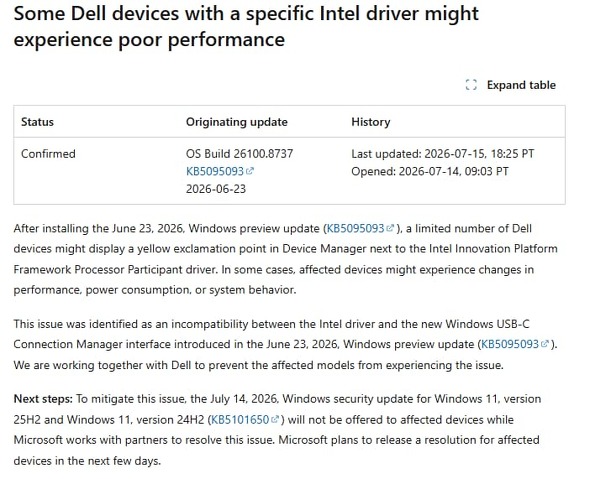The image size is (590, 479).
Task: Click external-link icon next to KB5101650
Action: click(x=275, y=419)
